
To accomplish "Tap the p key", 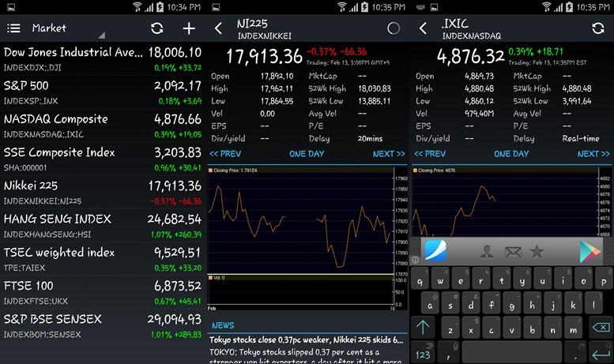I will point(604,280).
